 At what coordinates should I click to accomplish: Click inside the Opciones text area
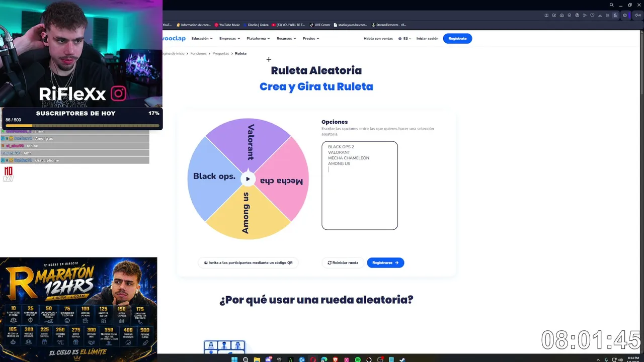pos(360,186)
